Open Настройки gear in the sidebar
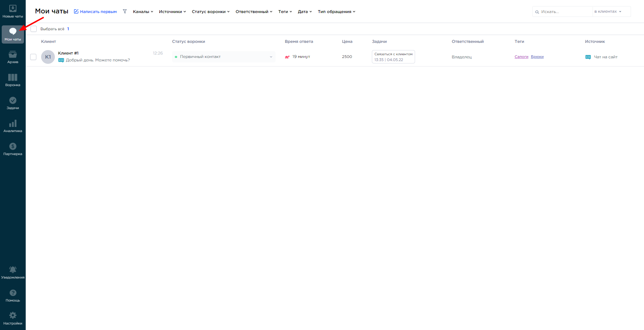 [13, 319]
